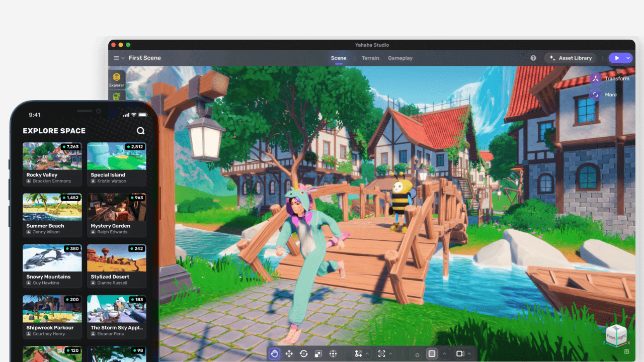Click the 963 player count badge
This screenshot has width=644, height=362.
(x=137, y=198)
